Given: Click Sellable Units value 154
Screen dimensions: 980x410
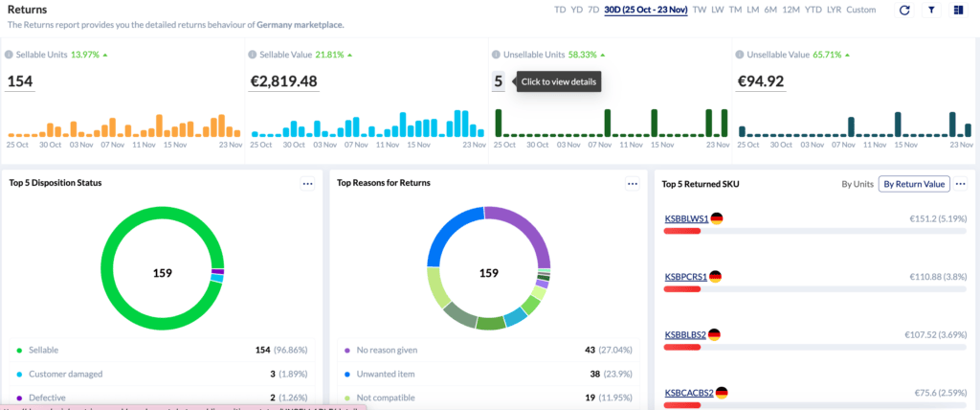Looking at the screenshot, I should (x=20, y=81).
